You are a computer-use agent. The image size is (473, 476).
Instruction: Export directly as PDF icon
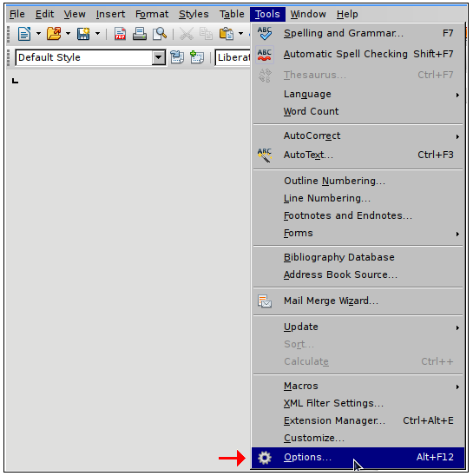click(120, 34)
